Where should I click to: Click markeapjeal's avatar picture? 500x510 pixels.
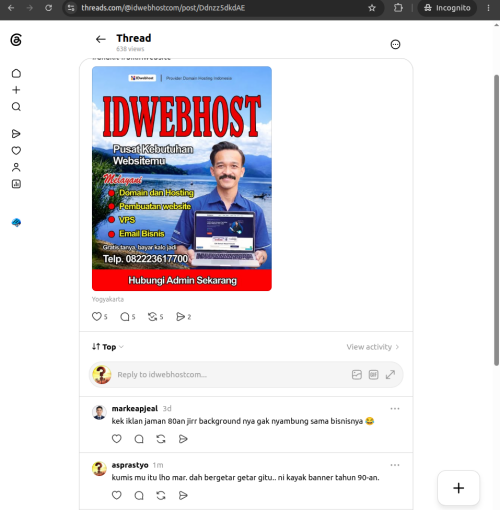tap(99, 412)
